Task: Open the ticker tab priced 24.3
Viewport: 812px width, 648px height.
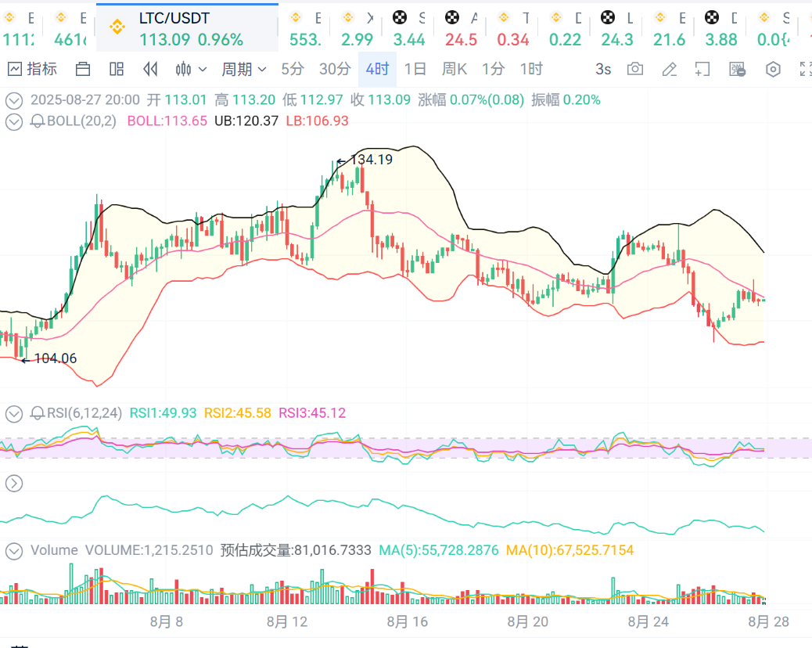Action: [616, 28]
